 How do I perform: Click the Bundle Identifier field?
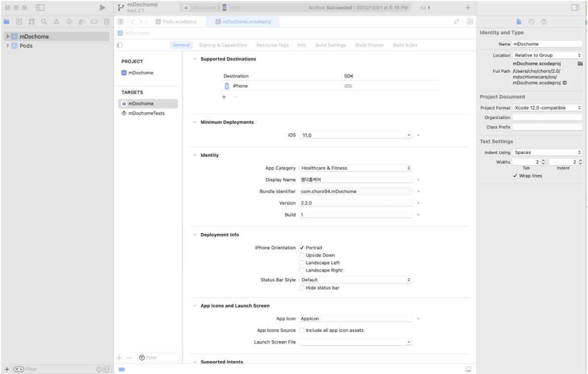pos(356,192)
